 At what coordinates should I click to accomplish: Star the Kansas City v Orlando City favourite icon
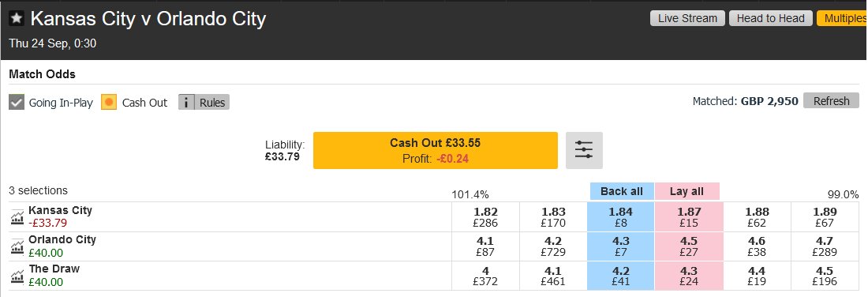pyautogui.click(x=17, y=19)
